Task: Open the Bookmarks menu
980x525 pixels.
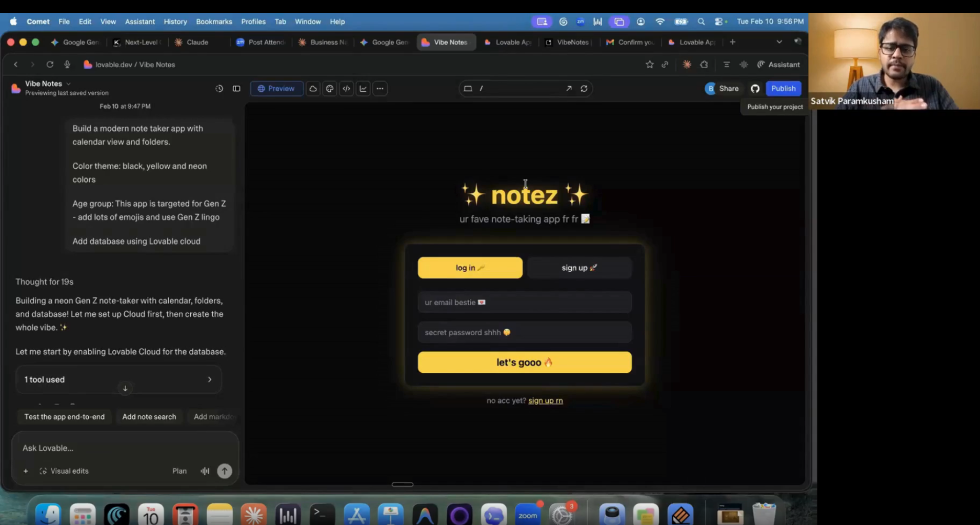Action: click(214, 22)
